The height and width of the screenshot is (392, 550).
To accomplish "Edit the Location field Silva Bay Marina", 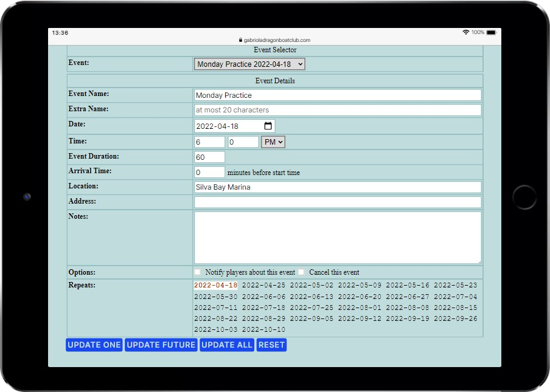I will (x=338, y=187).
